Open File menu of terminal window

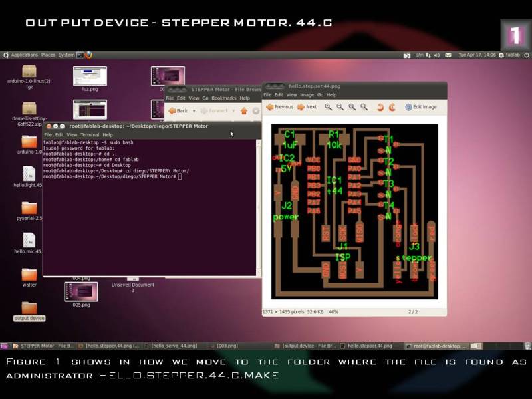[x=48, y=135]
